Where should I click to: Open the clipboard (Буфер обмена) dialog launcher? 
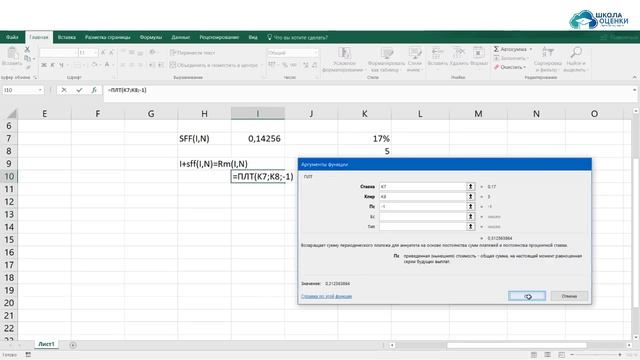pos(35,77)
